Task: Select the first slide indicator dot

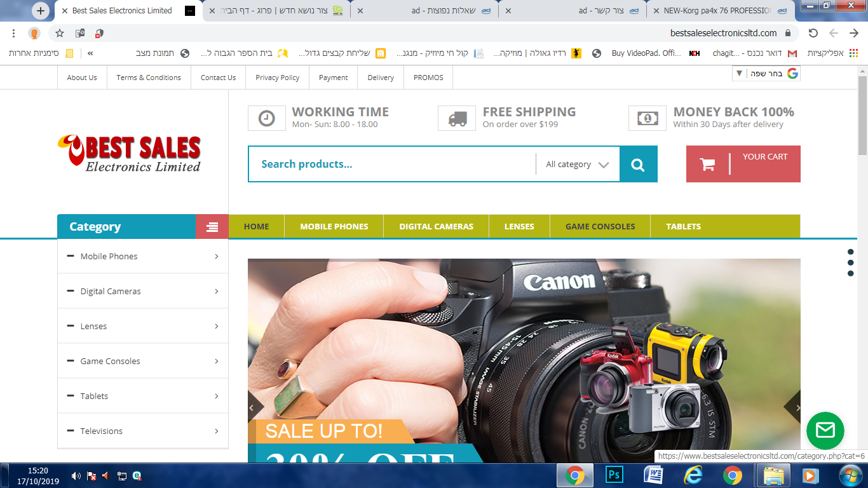Action: (850, 251)
